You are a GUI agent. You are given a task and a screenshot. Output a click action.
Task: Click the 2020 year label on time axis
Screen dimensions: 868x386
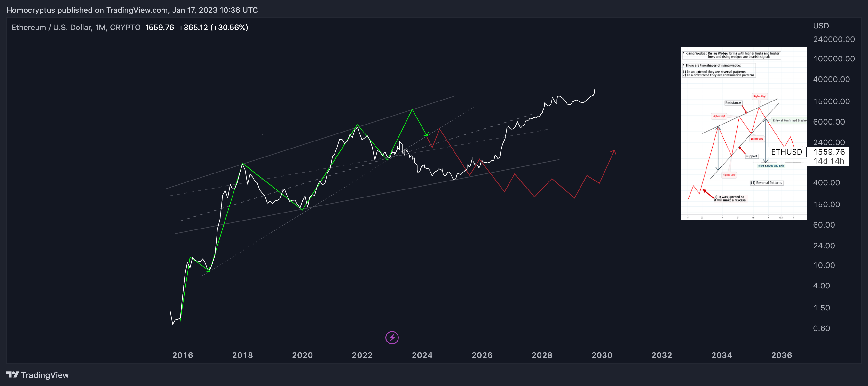pos(303,355)
